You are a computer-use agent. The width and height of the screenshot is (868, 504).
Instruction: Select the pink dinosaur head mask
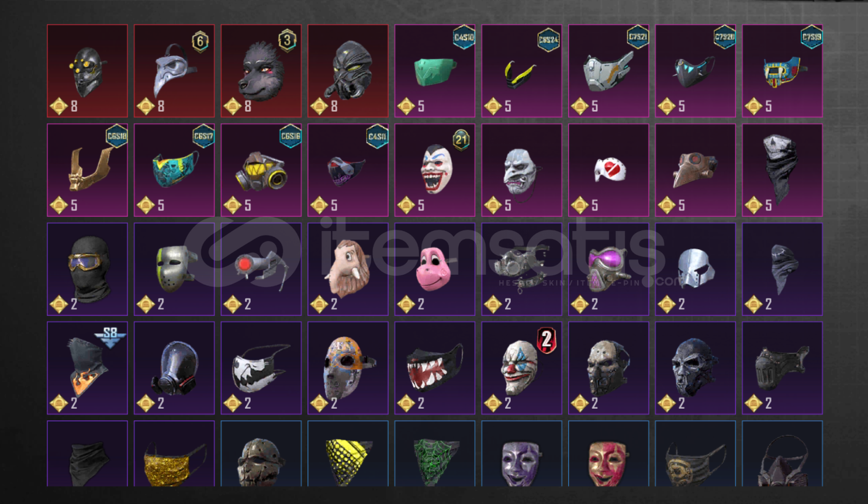coord(435,269)
